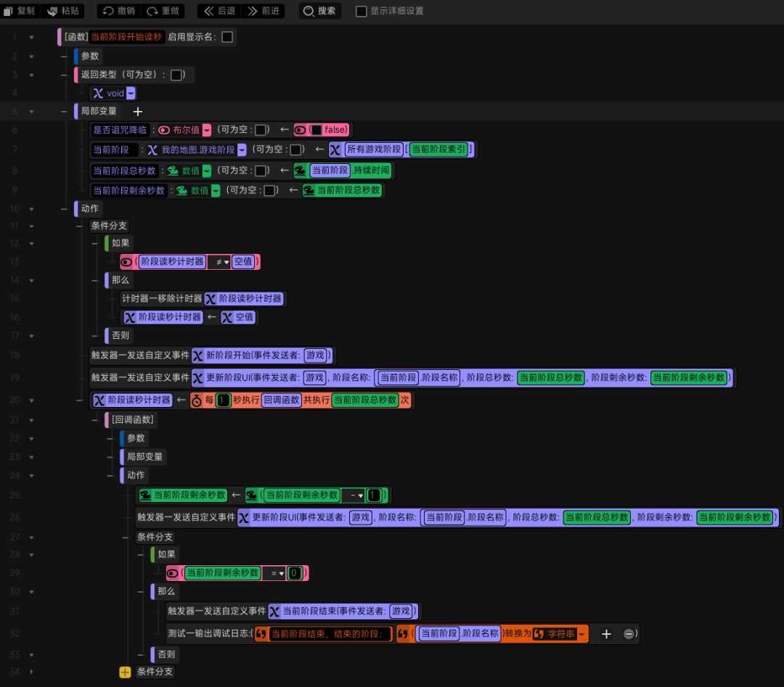Click the 游戏 sender chip on line 18
The image size is (784, 687).
[315, 355]
